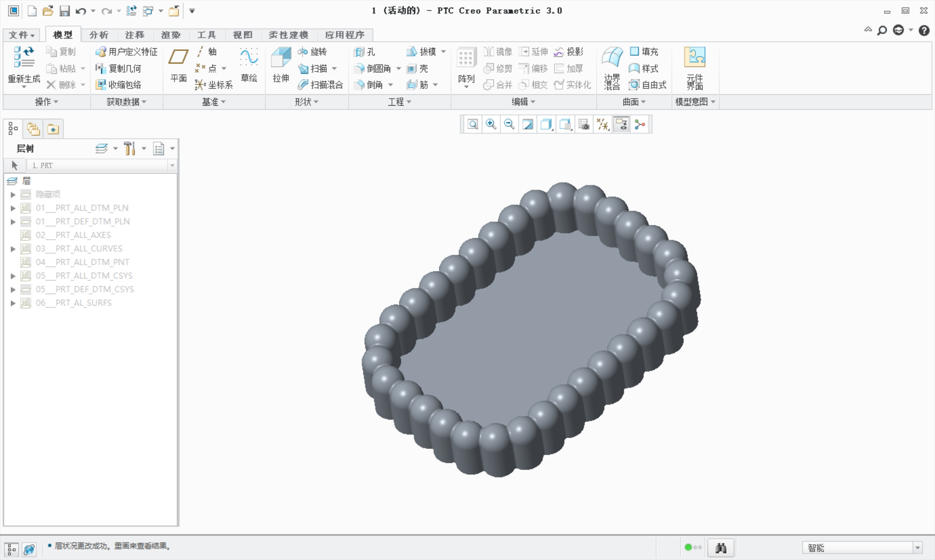The height and width of the screenshot is (560, 935).
Task: Open the 1.PRT model selection dropdown
Action: click(172, 165)
